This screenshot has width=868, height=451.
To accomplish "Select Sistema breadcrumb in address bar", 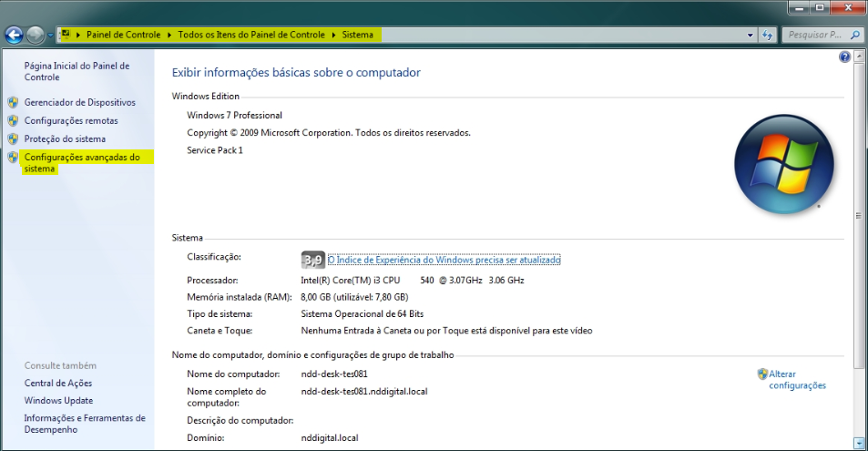I will 358,35.
